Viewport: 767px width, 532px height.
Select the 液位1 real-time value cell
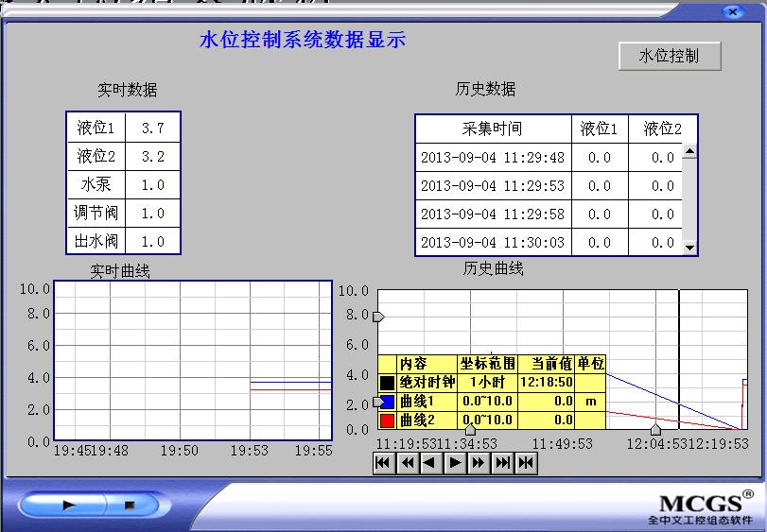coord(153,128)
